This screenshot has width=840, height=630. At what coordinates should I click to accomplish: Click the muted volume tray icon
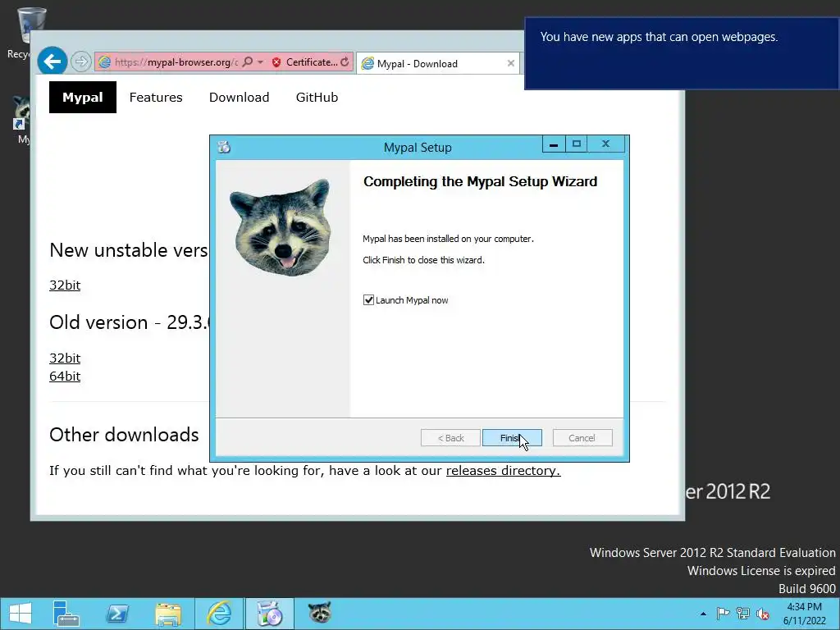click(763, 614)
